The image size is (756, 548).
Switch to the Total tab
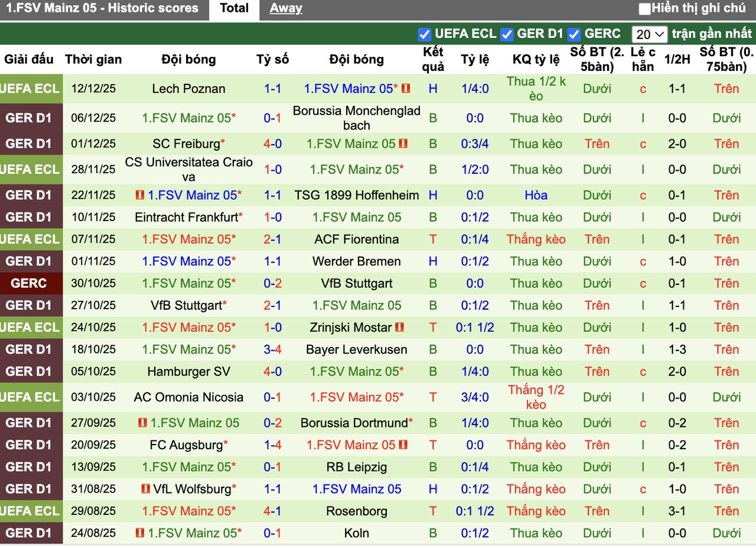pyautogui.click(x=234, y=9)
